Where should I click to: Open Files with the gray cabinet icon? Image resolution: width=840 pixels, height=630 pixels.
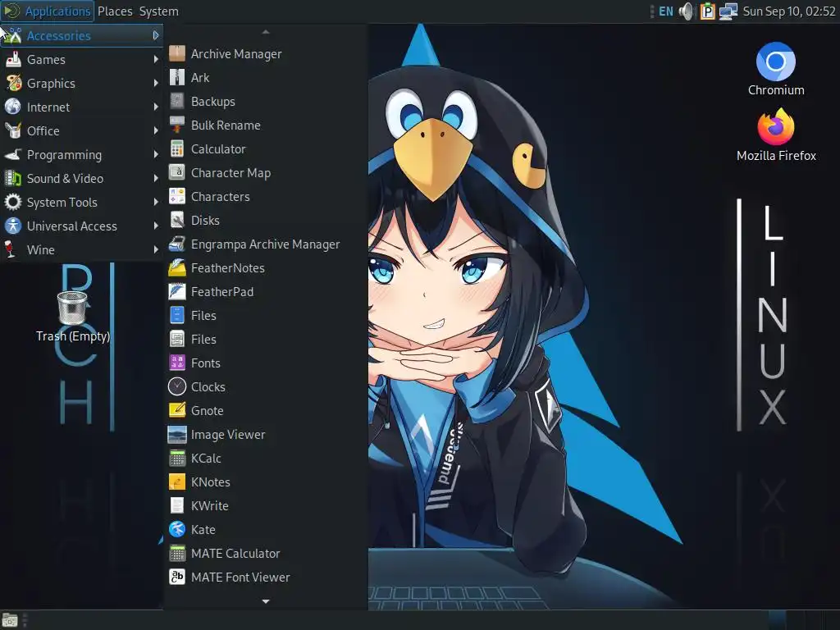[x=266, y=339]
